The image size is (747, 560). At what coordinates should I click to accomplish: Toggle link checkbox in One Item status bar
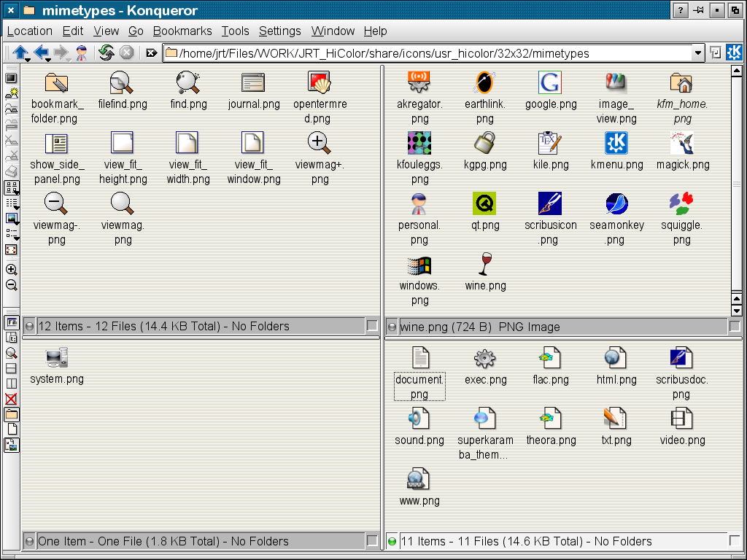tap(372, 540)
